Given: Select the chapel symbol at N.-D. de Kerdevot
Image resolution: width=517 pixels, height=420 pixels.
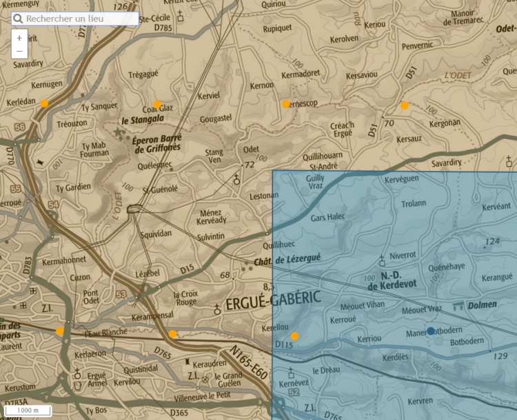Looking at the screenshot, I should pyautogui.click(x=383, y=260).
